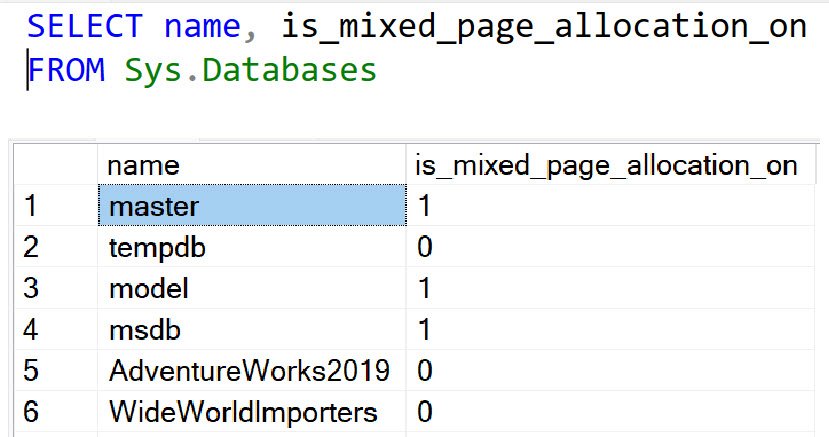Screen dimensions: 829x437
Task: Click 'Sys.Databases' in the query editor
Action: click(251, 70)
